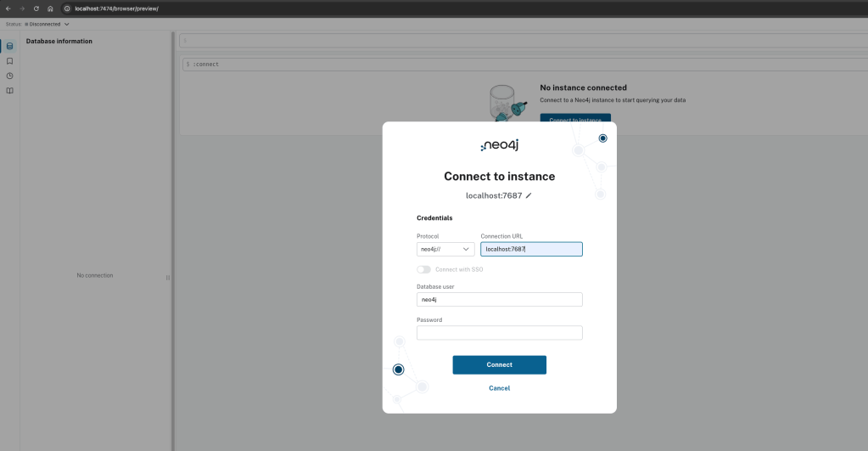Screen dimensions: 868x451
Task: Click the Password input field
Action: [499, 333]
